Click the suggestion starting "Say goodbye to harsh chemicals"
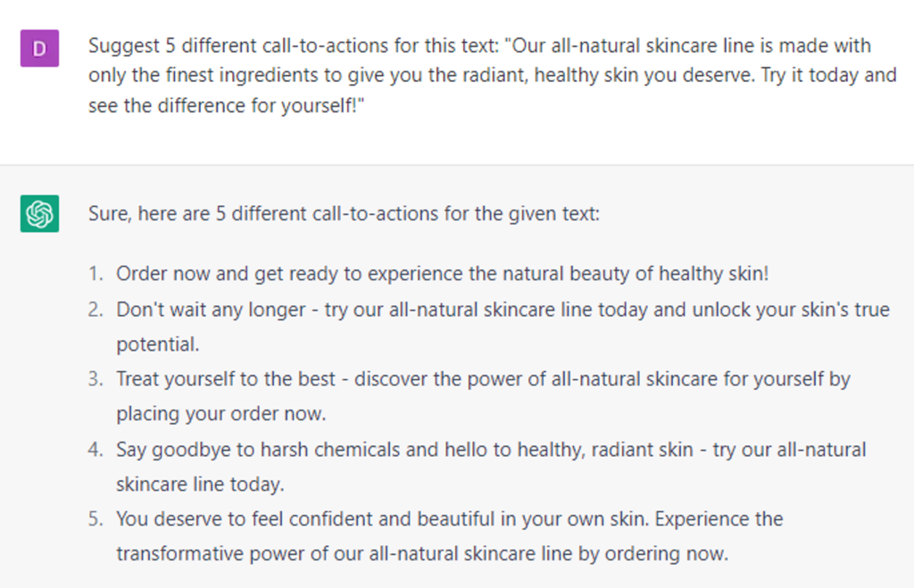The image size is (914, 588). click(x=491, y=449)
